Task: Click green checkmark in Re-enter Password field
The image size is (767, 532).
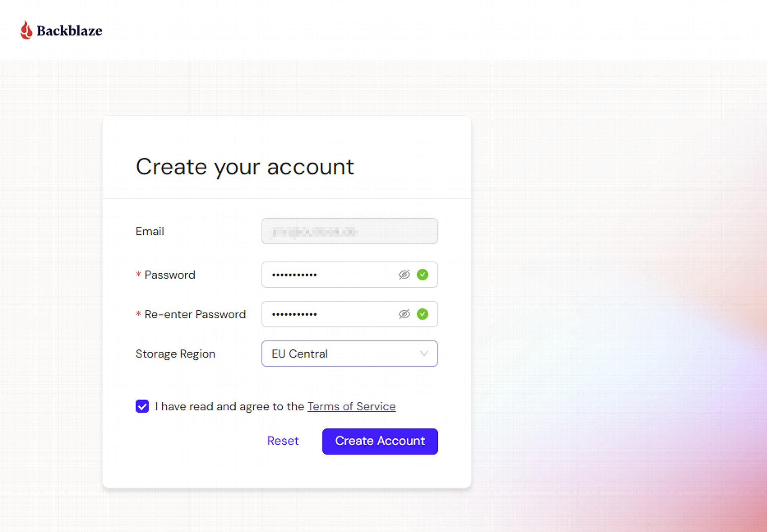Action: pos(423,314)
